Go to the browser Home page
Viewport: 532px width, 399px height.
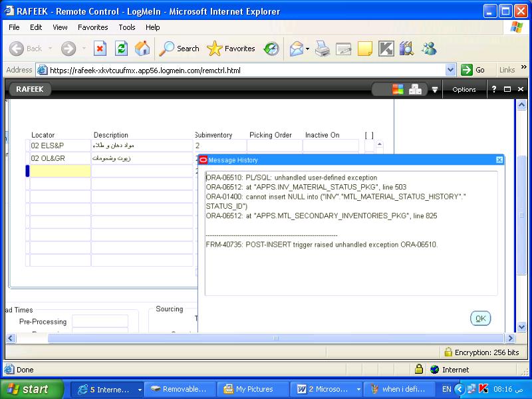[142, 49]
